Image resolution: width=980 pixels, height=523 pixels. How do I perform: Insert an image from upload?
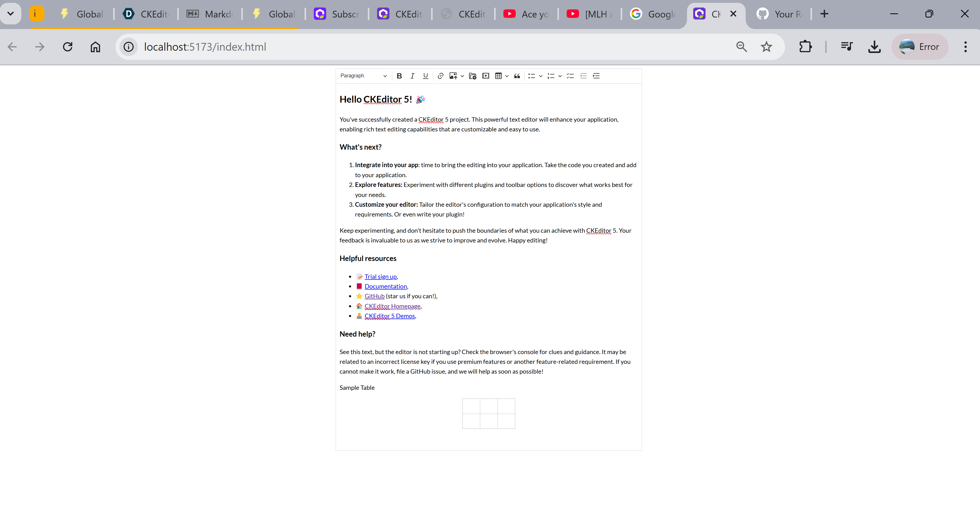[x=453, y=76]
